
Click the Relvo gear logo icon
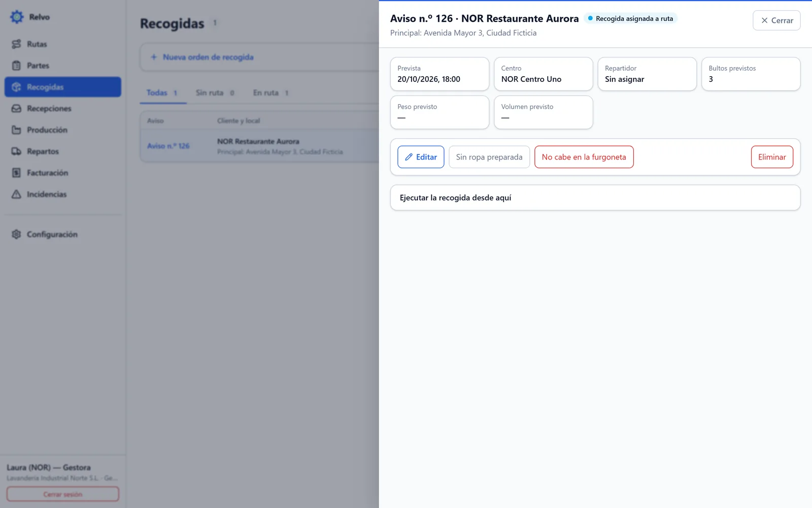(17, 17)
